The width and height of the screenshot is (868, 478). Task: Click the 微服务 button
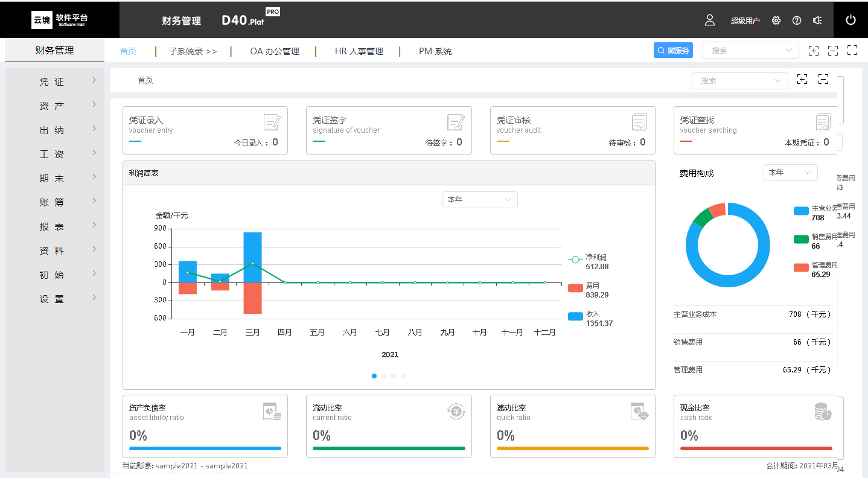coord(673,51)
